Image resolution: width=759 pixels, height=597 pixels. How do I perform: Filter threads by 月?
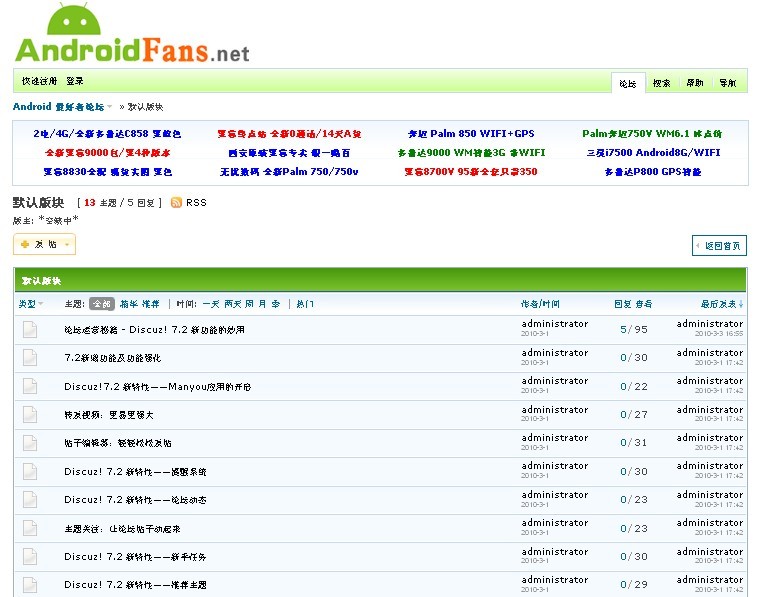pos(262,304)
